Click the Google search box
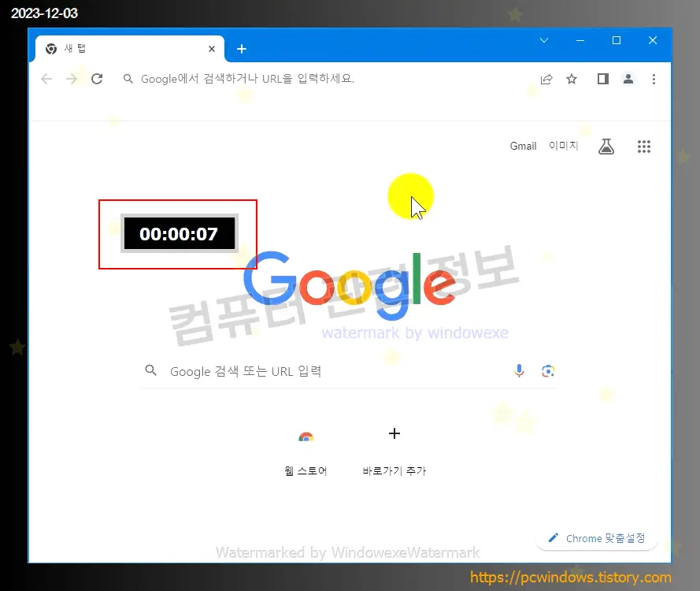 (349, 371)
